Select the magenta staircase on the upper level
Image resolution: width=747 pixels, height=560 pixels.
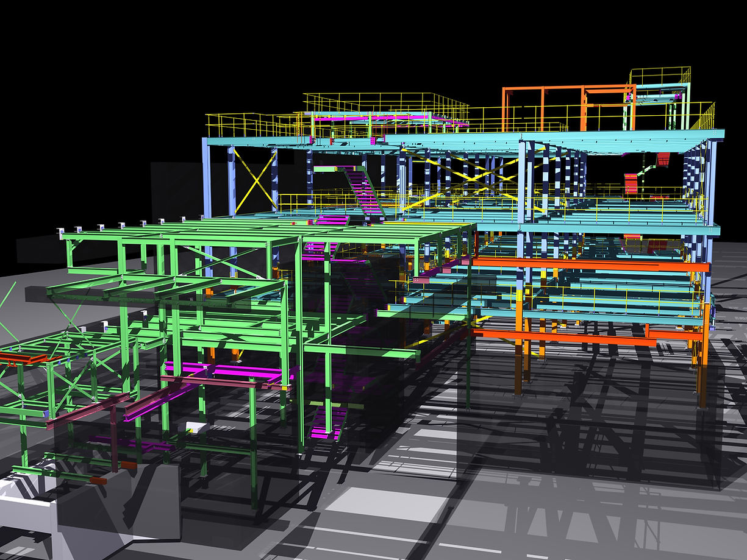(363, 191)
